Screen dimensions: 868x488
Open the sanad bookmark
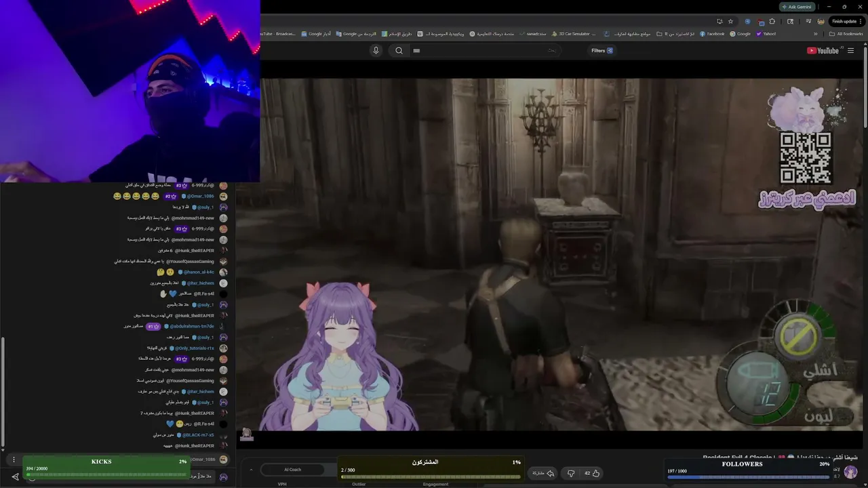coord(533,34)
